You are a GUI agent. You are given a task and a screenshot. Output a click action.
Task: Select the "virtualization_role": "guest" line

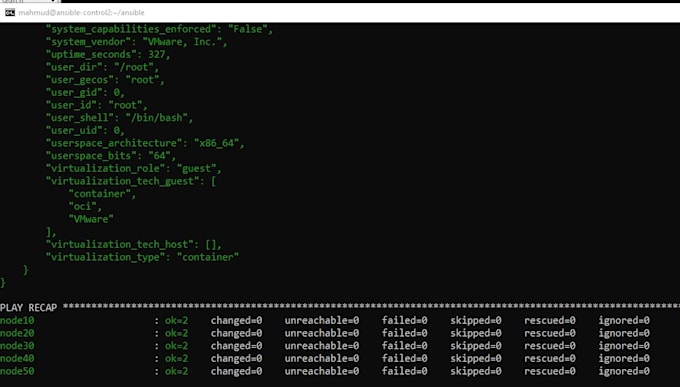[134, 168]
